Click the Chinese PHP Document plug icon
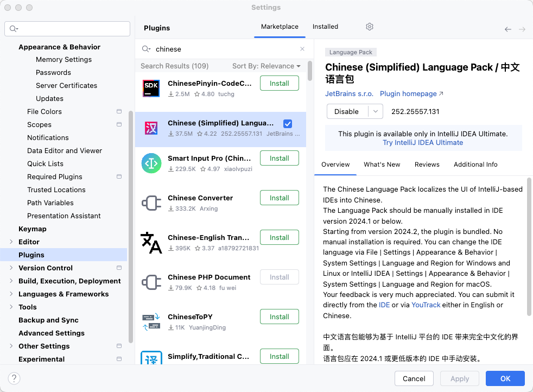Image resolution: width=533 pixels, height=392 pixels. pos(151,282)
